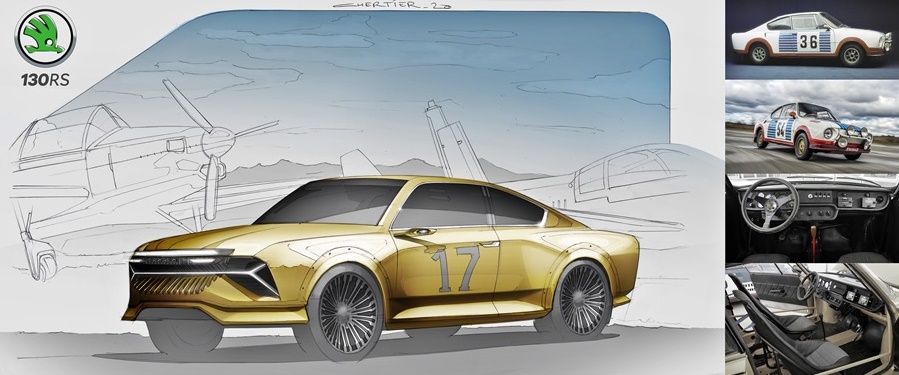This screenshot has width=899, height=375.
Task: Click the rear quarter window of the car
Action: pyautogui.click(x=517, y=206)
